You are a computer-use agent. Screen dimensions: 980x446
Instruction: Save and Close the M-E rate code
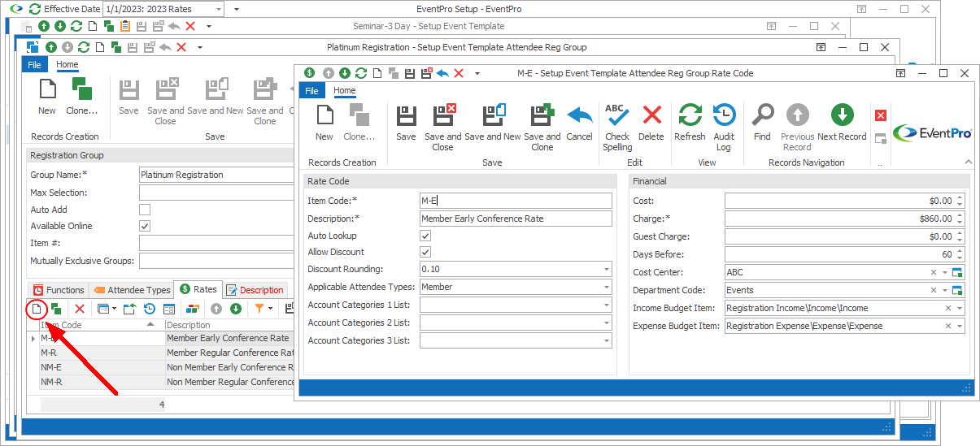[443, 127]
